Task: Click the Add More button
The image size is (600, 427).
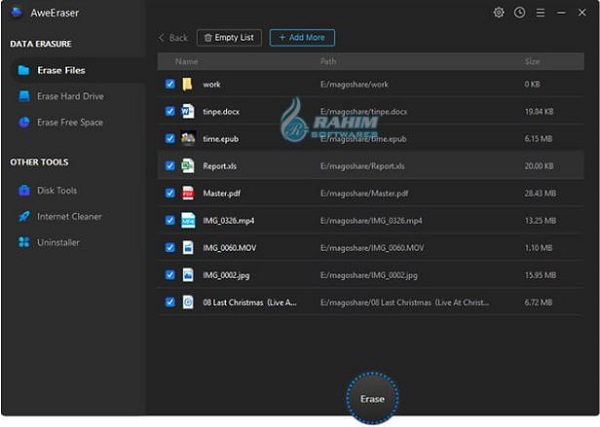Action: [x=302, y=37]
